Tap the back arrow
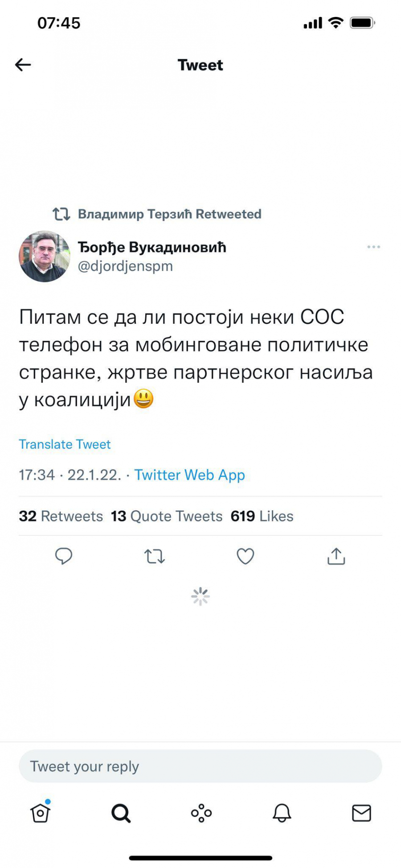 point(23,65)
